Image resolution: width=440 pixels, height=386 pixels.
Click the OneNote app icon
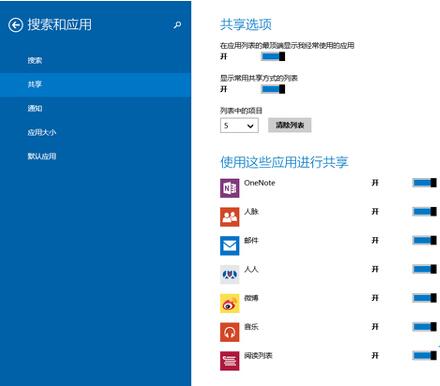coord(229,188)
